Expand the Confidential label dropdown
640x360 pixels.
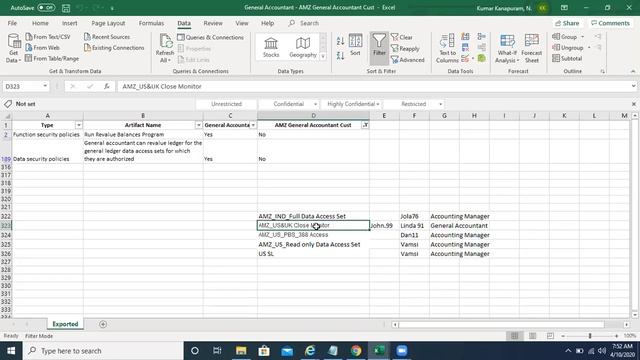pos(315,104)
